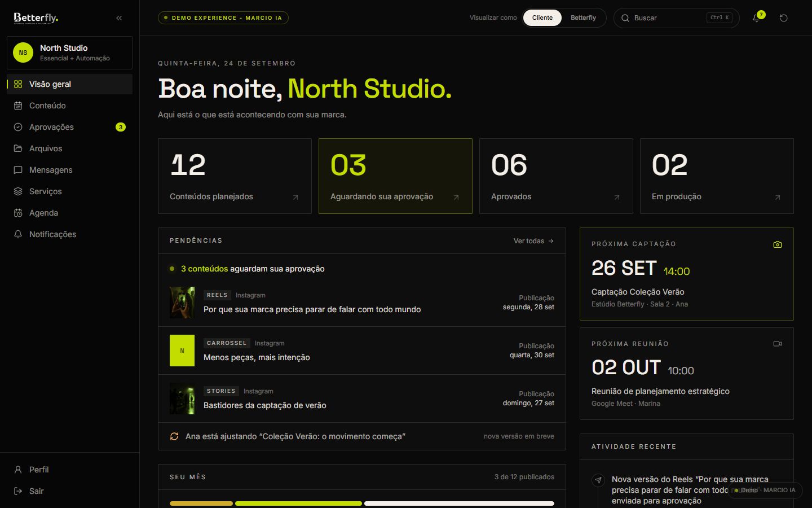Click the Notificações bell icon in sidebar

click(18, 234)
